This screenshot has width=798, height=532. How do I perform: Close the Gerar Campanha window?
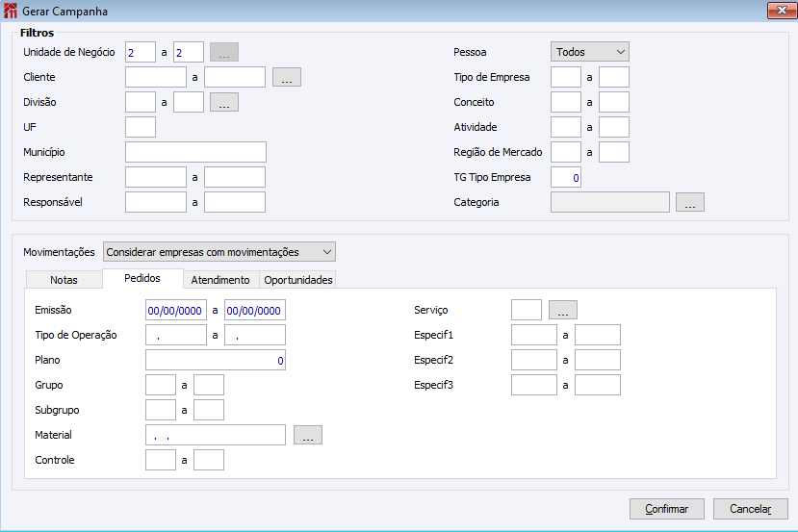(x=779, y=12)
